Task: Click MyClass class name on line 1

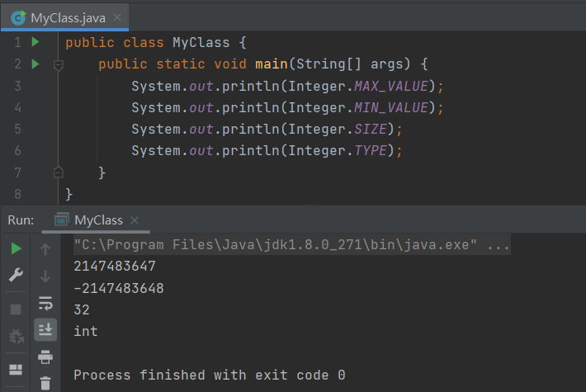Action: [201, 43]
